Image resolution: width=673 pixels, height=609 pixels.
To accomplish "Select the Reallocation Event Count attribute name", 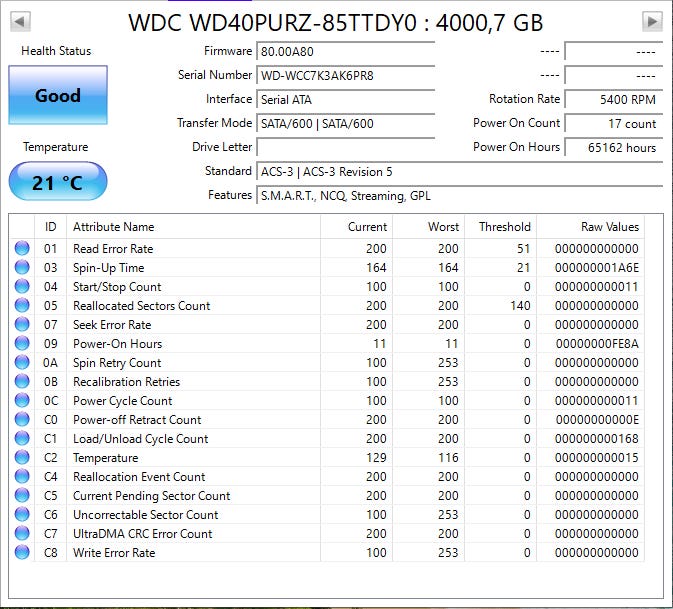I will [x=139, y=476].
